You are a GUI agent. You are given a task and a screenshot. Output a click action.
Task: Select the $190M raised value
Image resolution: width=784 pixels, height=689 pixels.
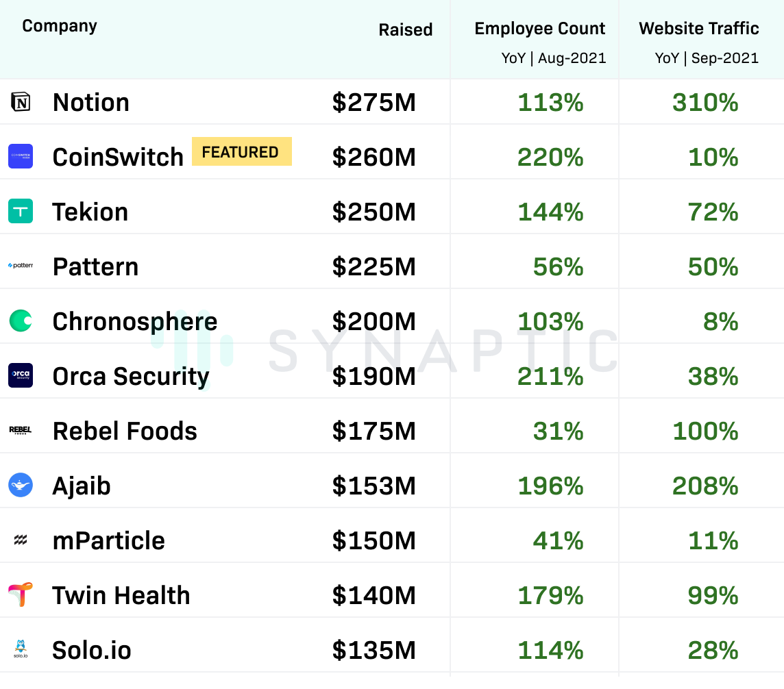click(x=374, y=377)
